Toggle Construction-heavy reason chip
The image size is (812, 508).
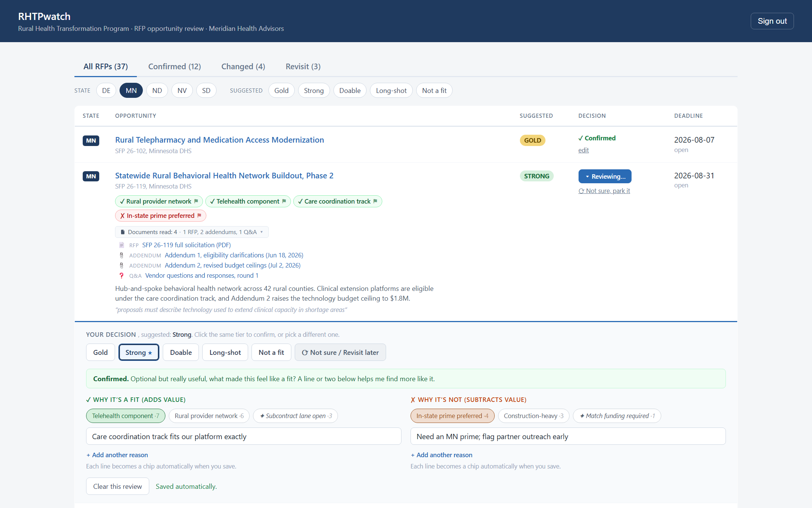pos(533,416)
